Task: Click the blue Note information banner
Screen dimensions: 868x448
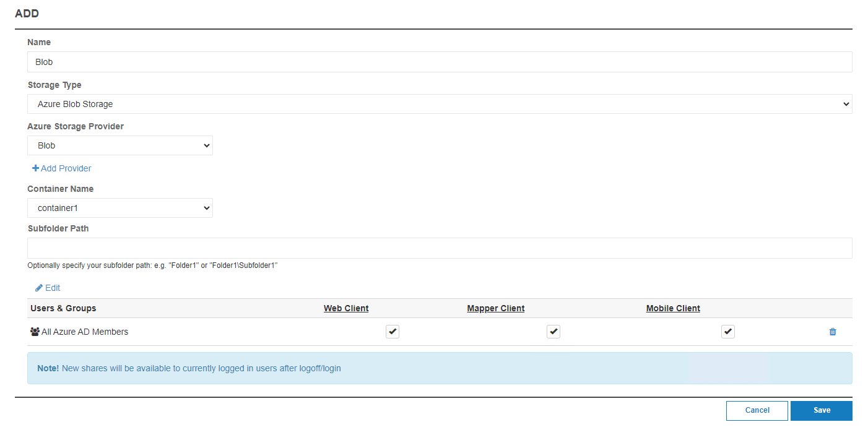Action: coord(440,368)
